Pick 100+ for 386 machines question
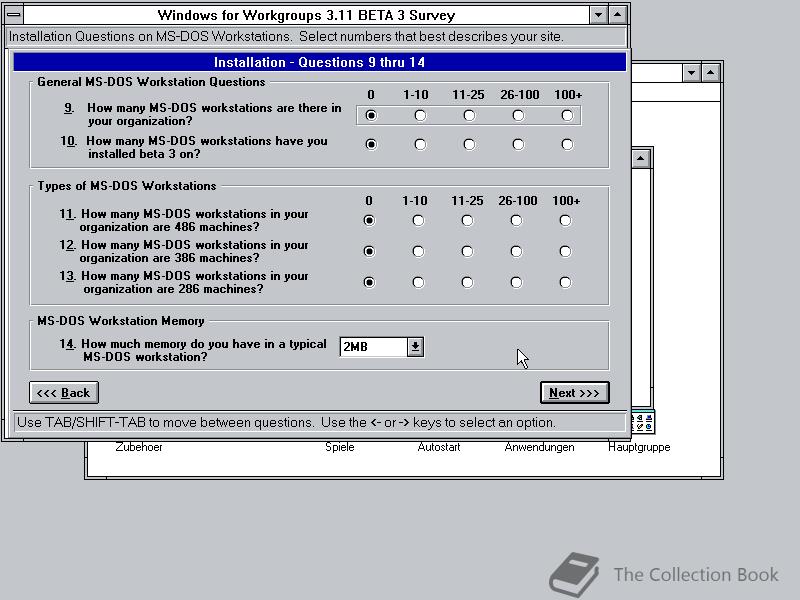Viewport: 800px width, 600px height. point(565,252)
